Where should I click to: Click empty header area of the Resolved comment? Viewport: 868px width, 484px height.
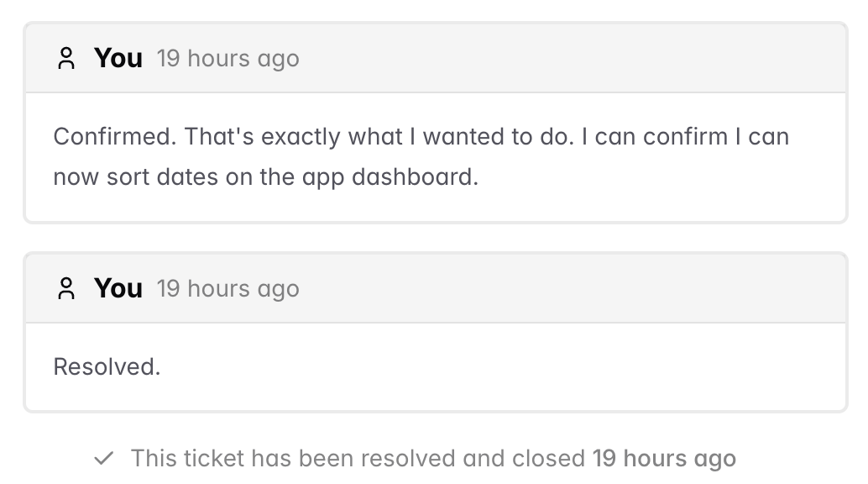571,289
